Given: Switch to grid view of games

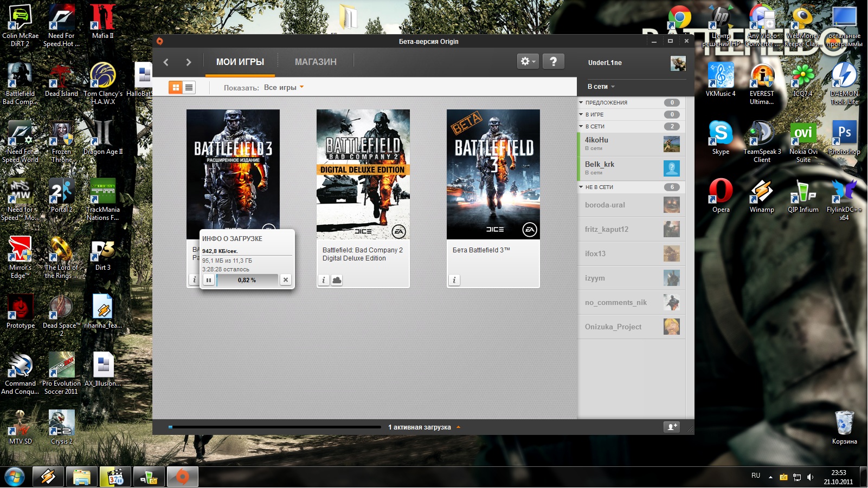Looking at the screenshot, I should [x=175, y=87].
